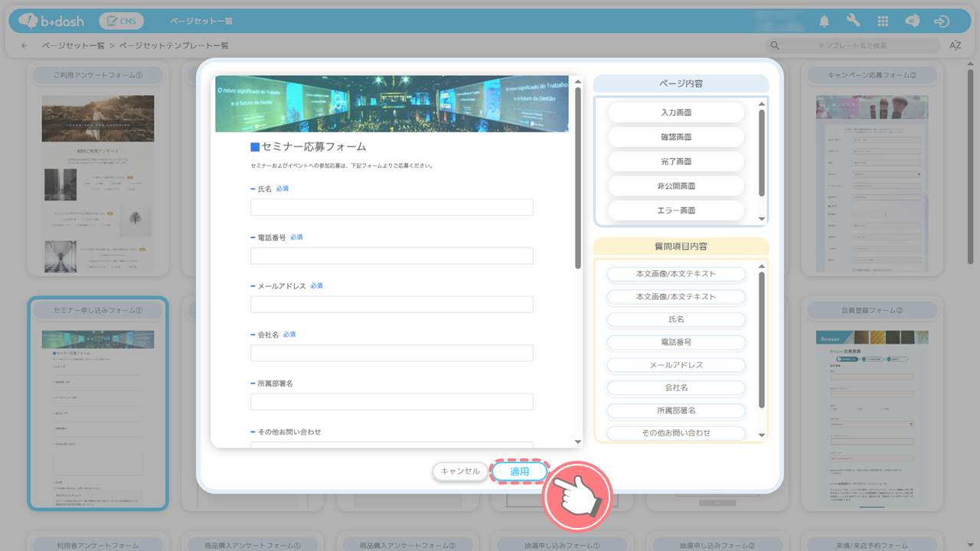The height and width of the screenshot is (551, 980).
Task: Choose 電話番号 in the 質問項目内容 list
Action: click(x=676, y=342)
